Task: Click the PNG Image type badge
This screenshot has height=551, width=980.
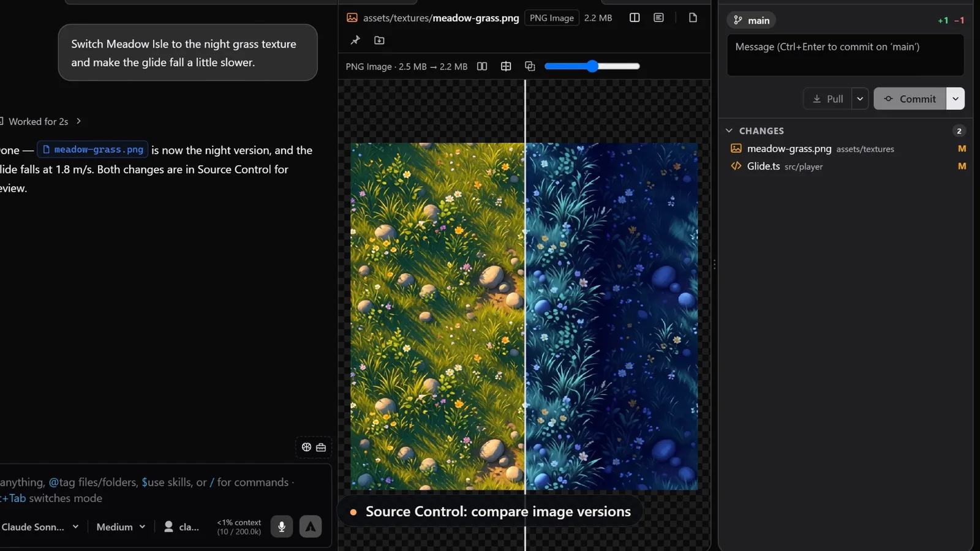Action: 551,18
